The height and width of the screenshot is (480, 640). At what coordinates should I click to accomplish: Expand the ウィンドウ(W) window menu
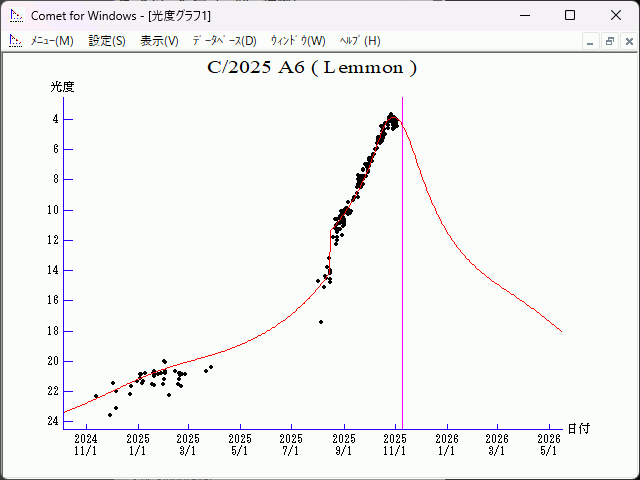click(x=298, y=41)
